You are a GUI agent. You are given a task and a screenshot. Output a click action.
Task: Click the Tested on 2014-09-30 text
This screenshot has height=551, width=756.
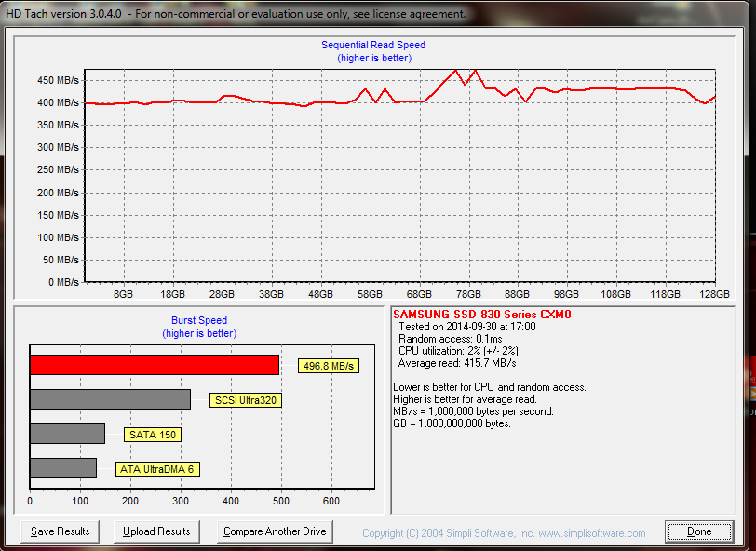[x=466, y=327]
